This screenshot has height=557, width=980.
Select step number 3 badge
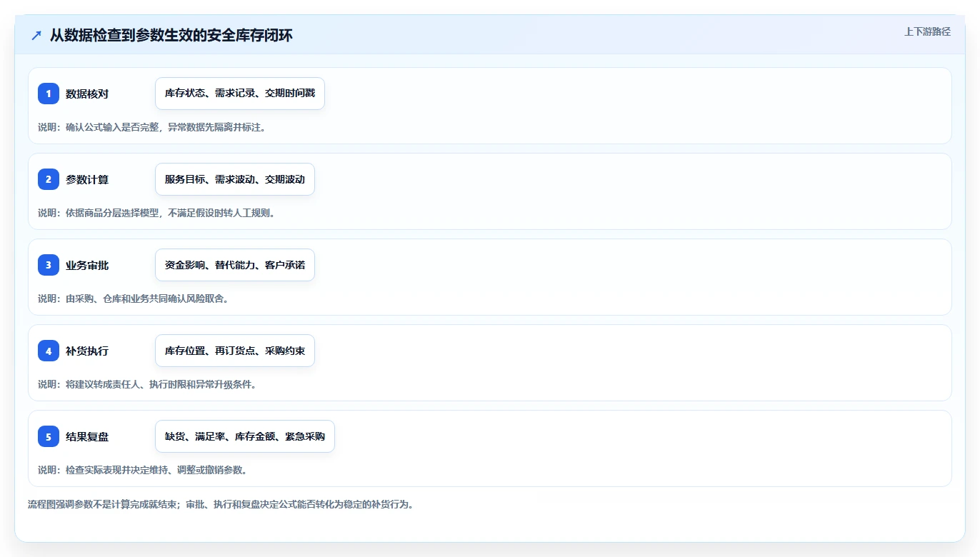coord(49,265)
